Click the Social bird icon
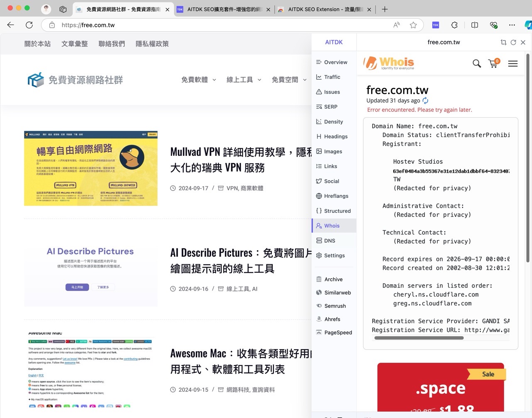This screenshot has width=532, height=418. 319,181
